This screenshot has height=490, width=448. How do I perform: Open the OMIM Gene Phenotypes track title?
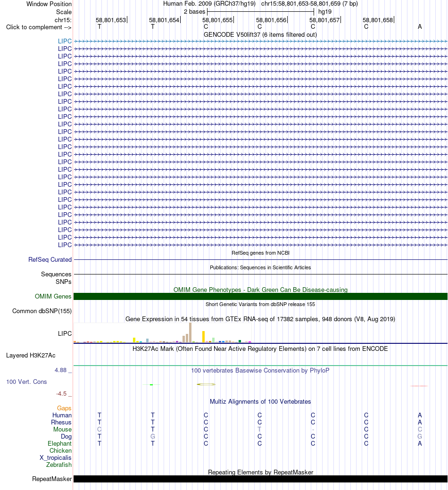pyautogui.click(x=260, y=290)
